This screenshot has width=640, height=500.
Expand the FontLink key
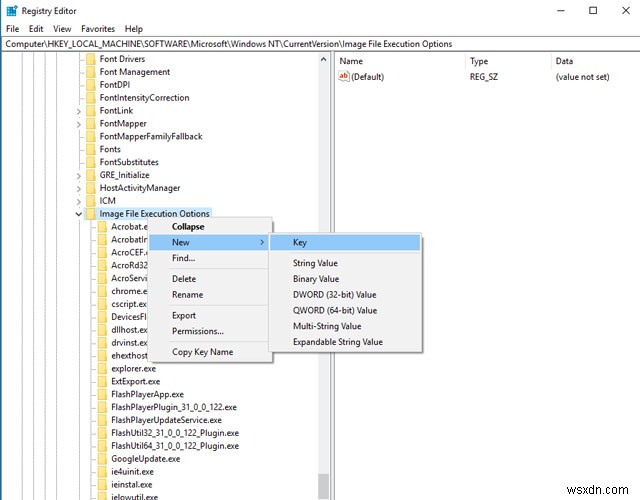tap(79, 111)
